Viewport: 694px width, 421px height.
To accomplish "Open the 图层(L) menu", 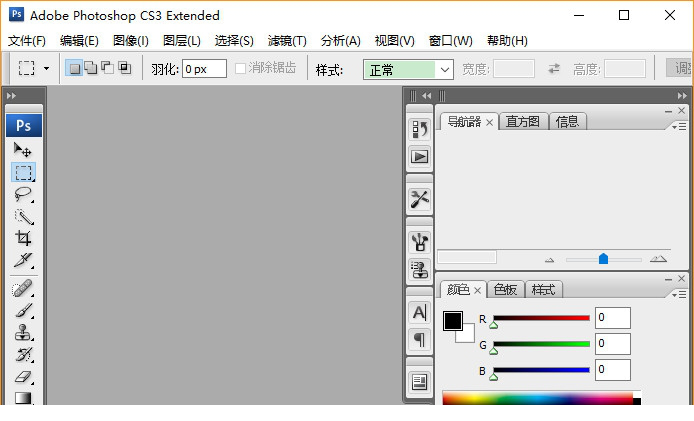I will coord(181,41).
